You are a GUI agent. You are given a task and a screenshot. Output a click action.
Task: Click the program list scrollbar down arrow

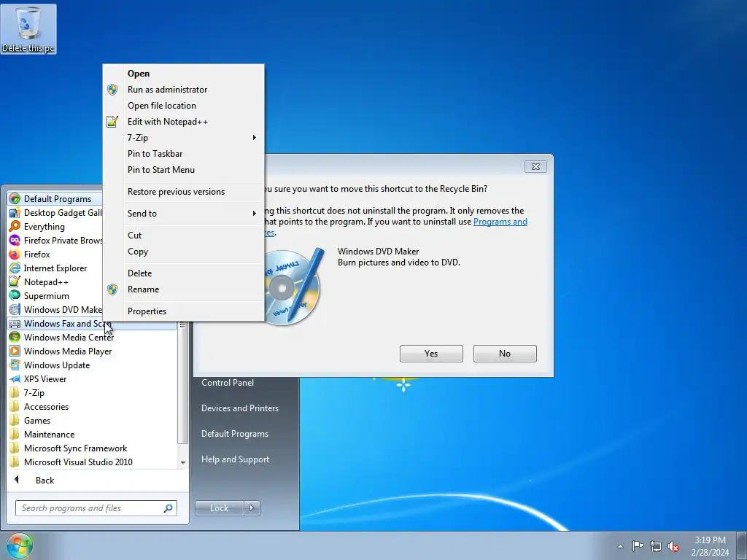(x=183, y=462)
